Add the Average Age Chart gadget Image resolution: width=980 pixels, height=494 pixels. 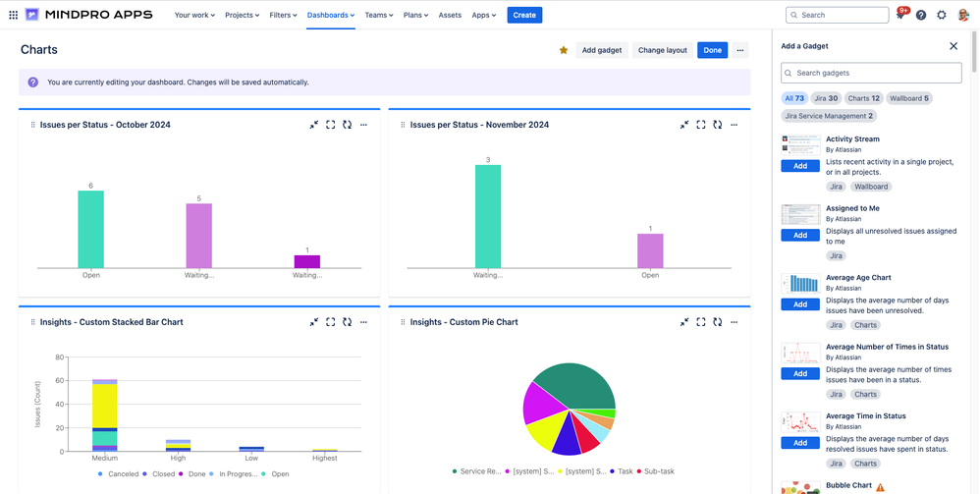coord(800,304)
